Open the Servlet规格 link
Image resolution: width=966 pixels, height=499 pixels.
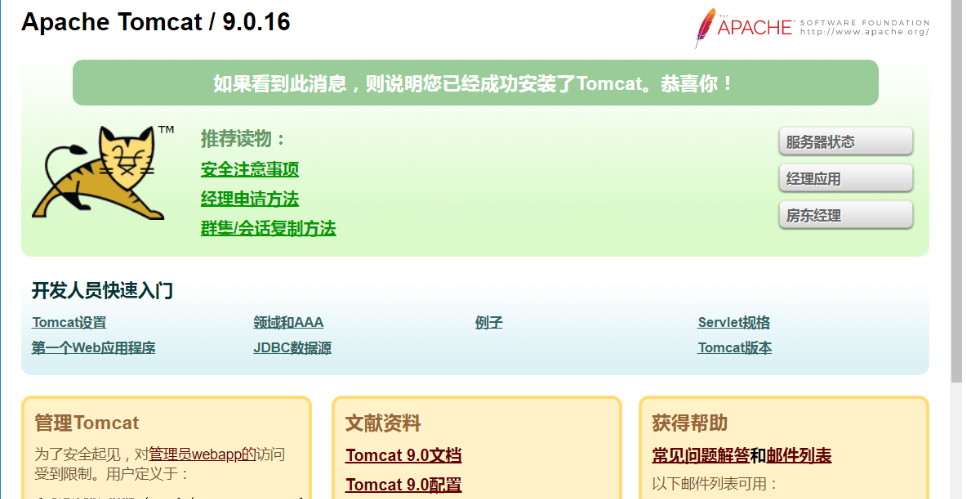click(734, 322)
